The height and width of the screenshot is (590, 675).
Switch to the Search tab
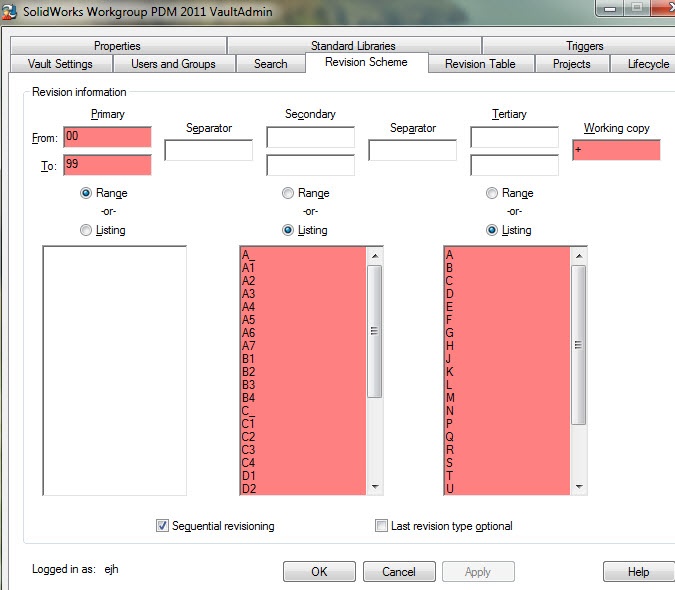(x=270, y=64)
